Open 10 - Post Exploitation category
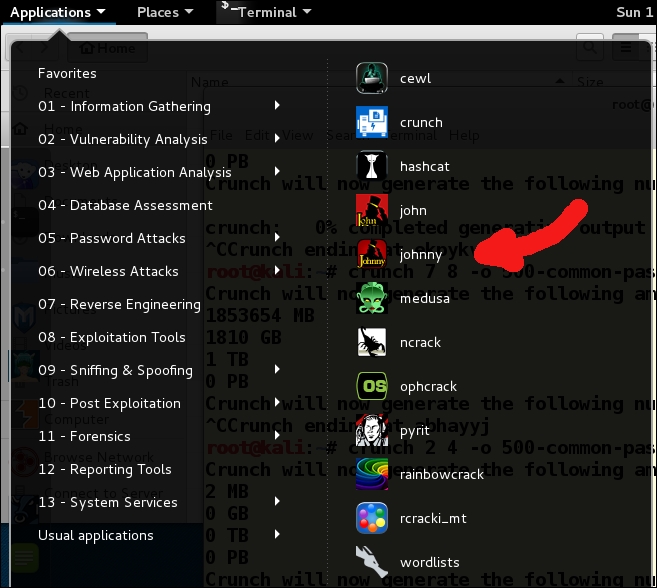 click(109, 403)
